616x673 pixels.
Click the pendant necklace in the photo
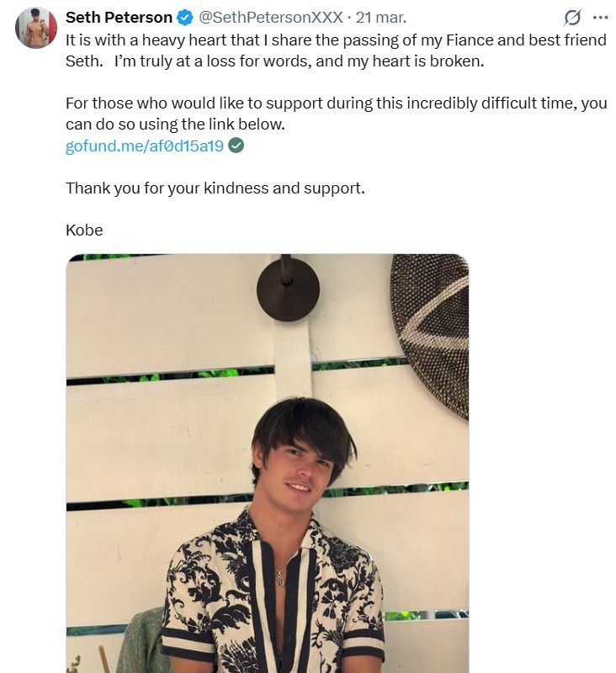tap(280, 576)
